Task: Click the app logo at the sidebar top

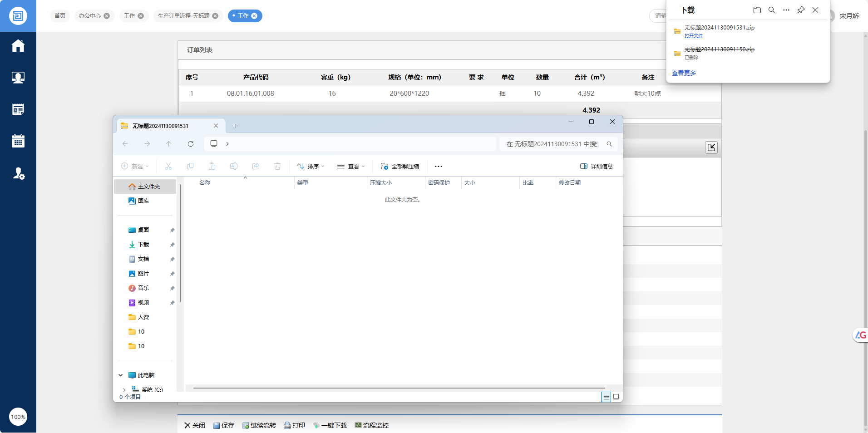Action: click(18, 16)
